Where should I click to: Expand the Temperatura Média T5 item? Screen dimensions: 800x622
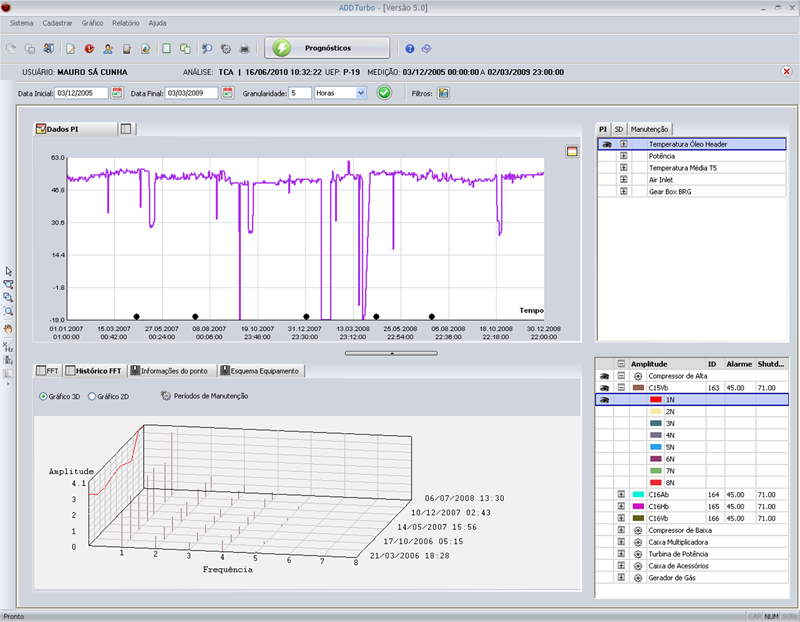click(623, 168)
